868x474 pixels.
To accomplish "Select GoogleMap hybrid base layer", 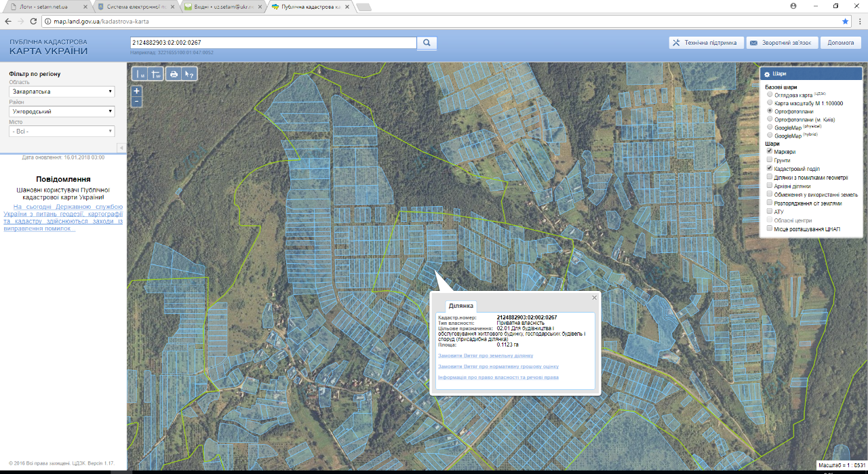I will point(769,136).
